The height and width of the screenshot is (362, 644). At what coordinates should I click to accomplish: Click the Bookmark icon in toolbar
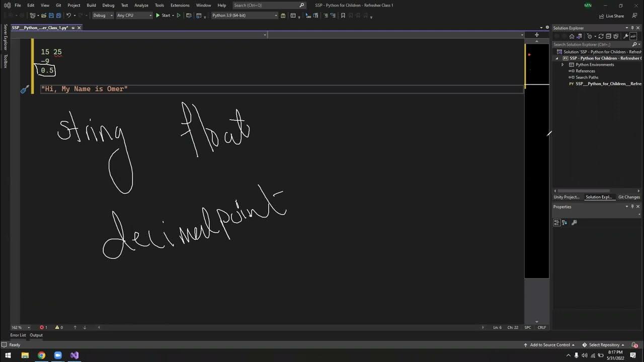click(343, 16)
